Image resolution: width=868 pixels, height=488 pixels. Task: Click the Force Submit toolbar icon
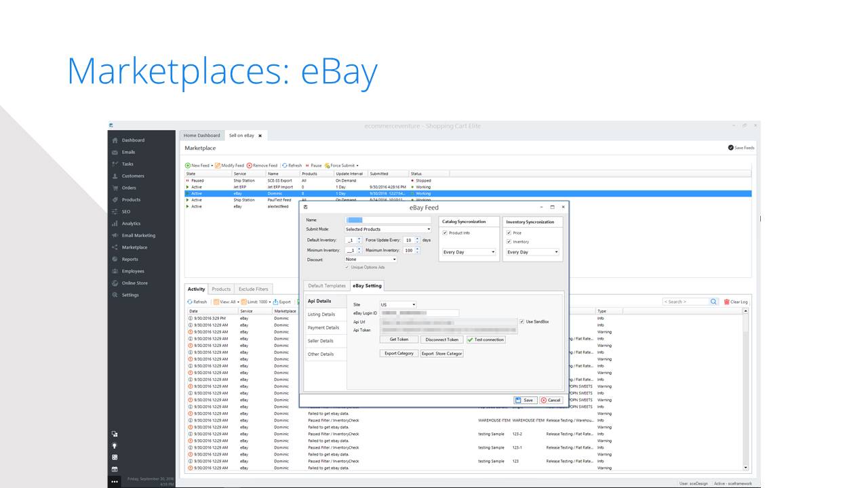(327, 165)
